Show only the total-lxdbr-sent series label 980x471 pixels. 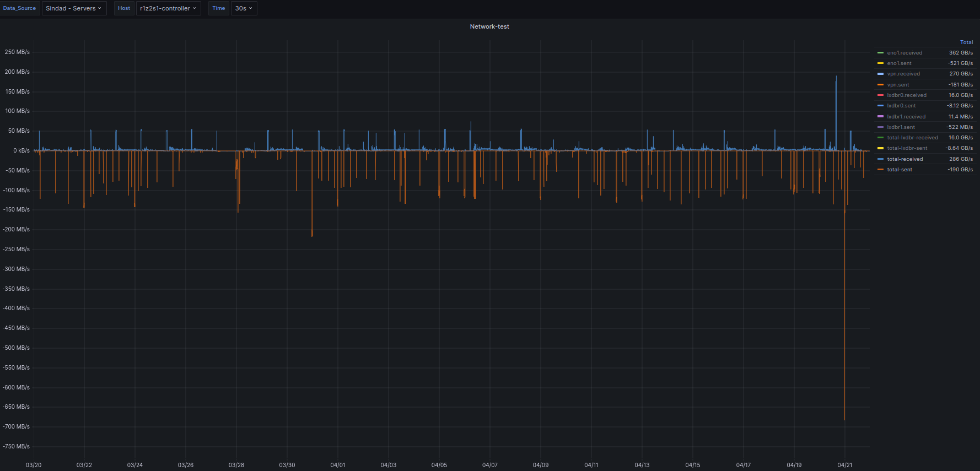[x=907, y=148]
